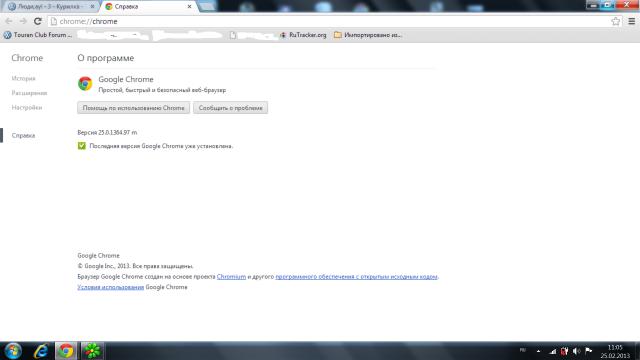Close the Справка tab
640x360 pixels.
[189, 7]
